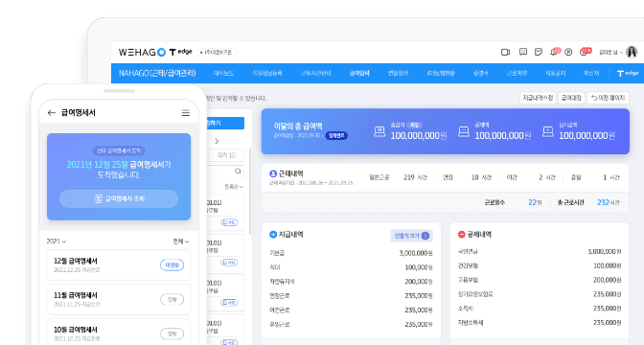Open the 증명서 menu
Image resolution: width=644 pixels, height=345 pixels.
(480, 73)
